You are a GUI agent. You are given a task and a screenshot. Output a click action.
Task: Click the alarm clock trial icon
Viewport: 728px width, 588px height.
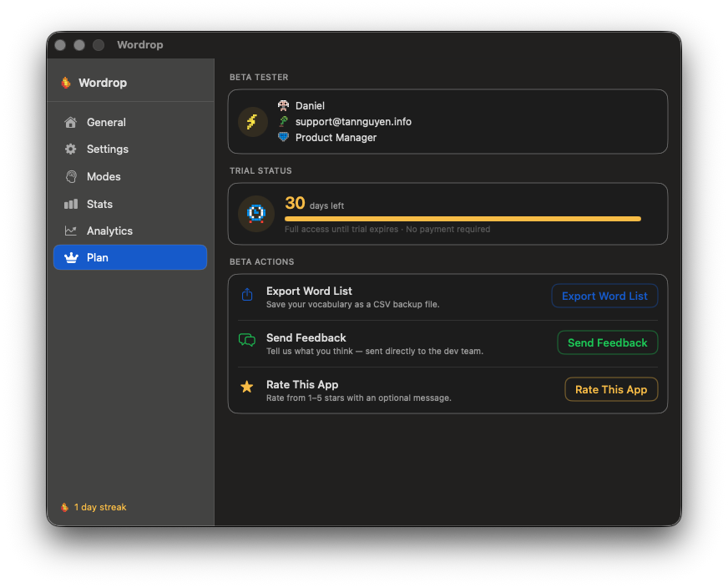[x=255, y=214]
